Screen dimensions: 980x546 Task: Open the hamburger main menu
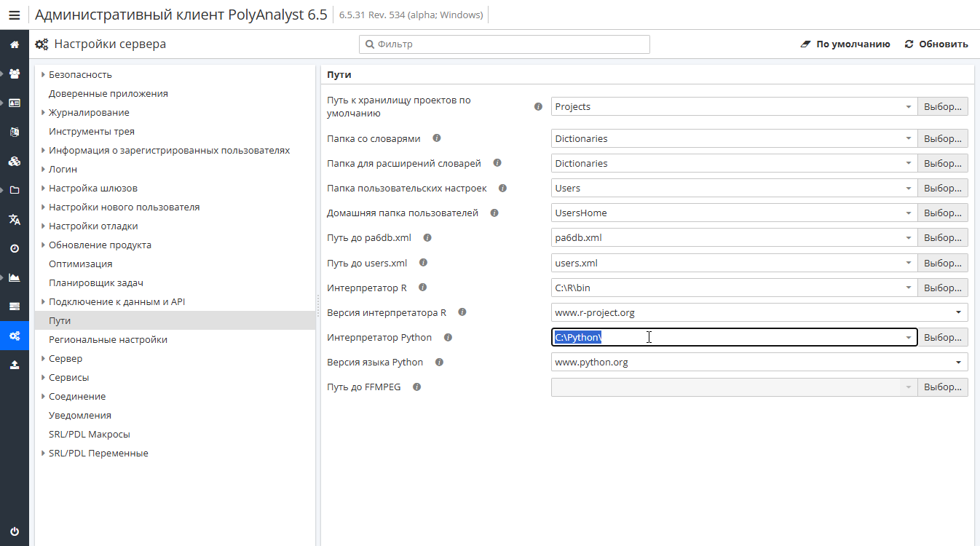(15, 15)
